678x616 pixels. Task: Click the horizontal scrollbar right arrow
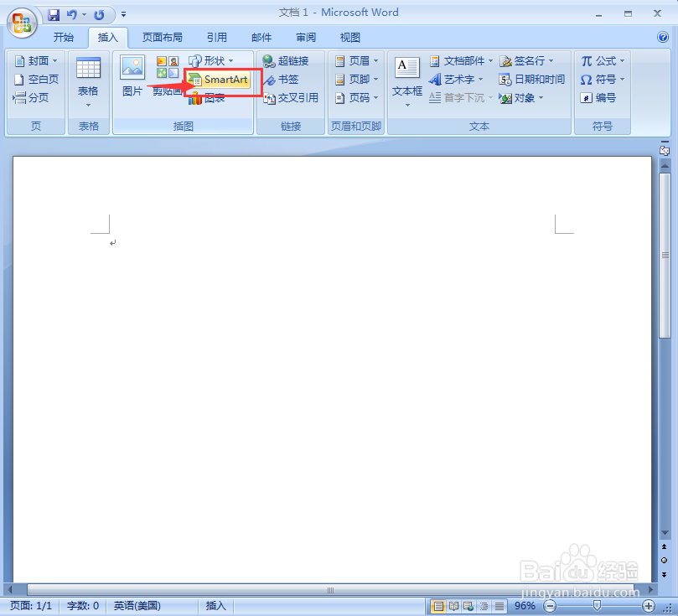650,590
